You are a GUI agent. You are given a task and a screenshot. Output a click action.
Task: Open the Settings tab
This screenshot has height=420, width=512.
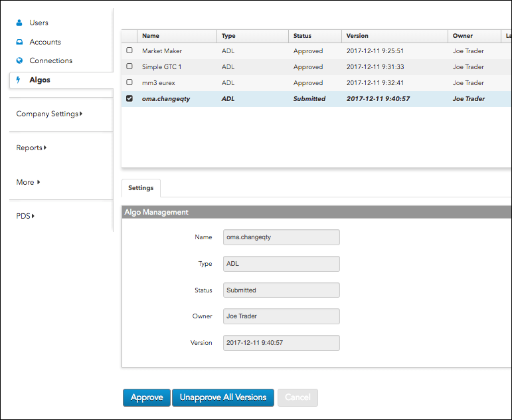141,188
